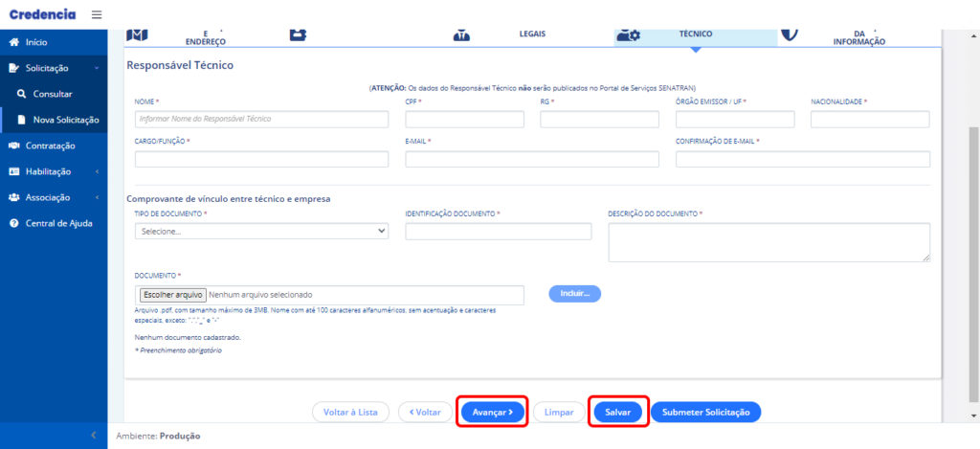Collapse the Solicitação submenu arrow
Image resolution: width=980 pixels, height=449 pixels.
coord(97,68)
